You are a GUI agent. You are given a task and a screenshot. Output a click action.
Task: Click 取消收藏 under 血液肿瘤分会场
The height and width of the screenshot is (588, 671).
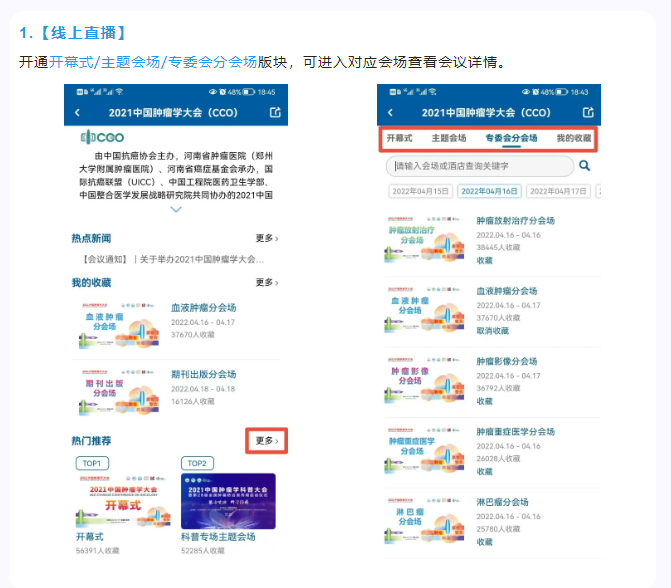pyautogui.click(x=493, y=330)
